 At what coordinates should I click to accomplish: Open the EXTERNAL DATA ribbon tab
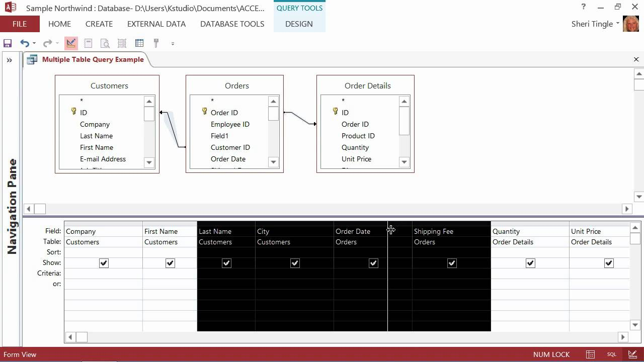156,24
